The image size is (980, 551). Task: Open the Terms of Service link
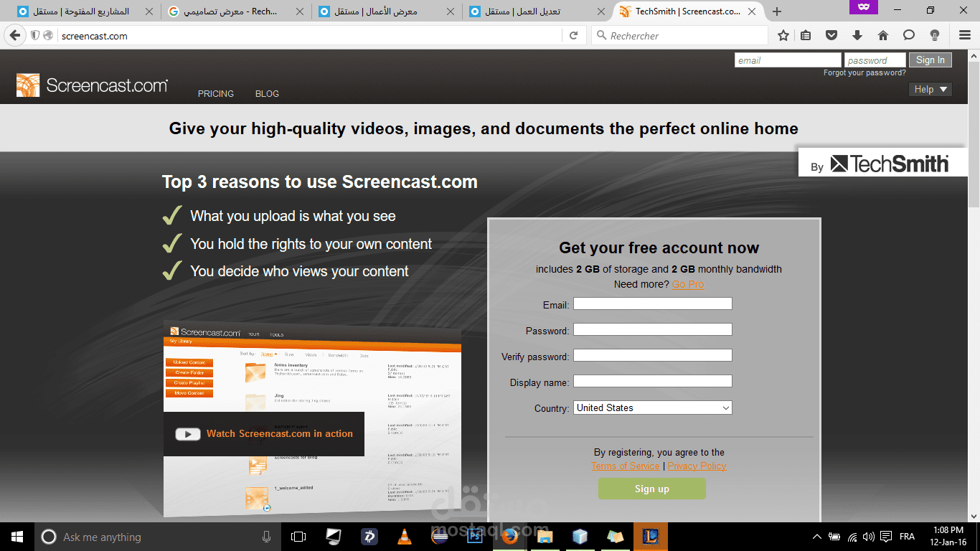pos(626,466)
